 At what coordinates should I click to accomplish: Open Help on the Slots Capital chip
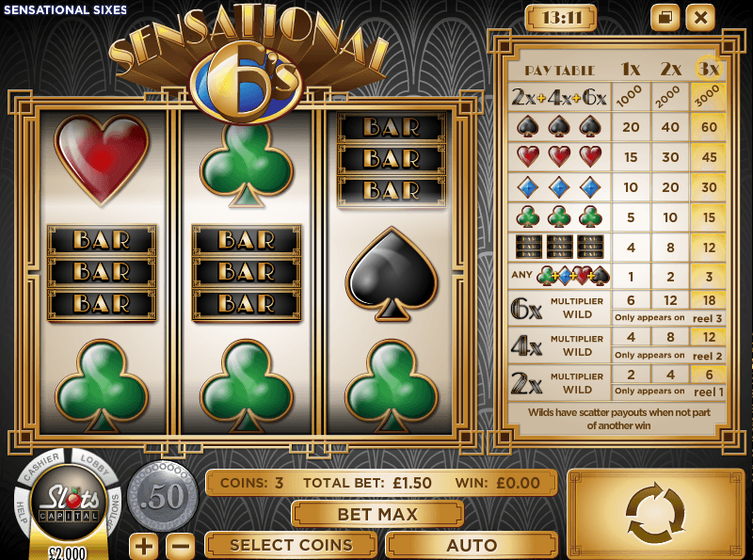pos(21,515)
